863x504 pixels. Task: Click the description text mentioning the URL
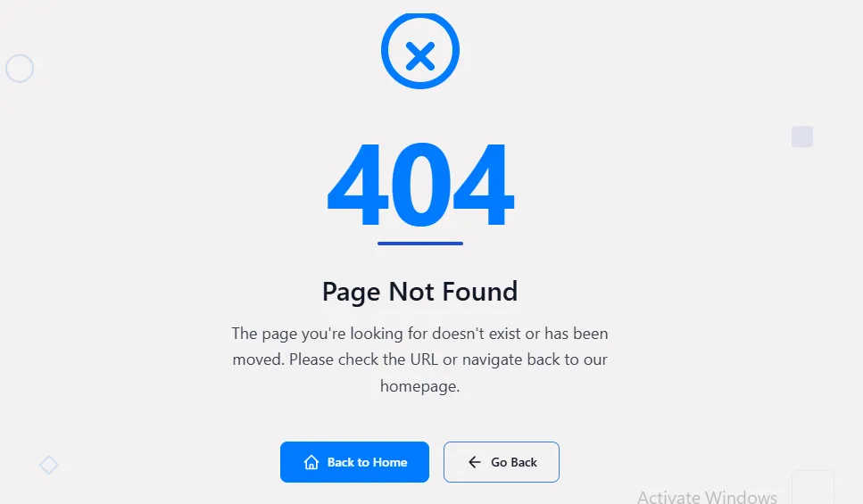(420, 359)
